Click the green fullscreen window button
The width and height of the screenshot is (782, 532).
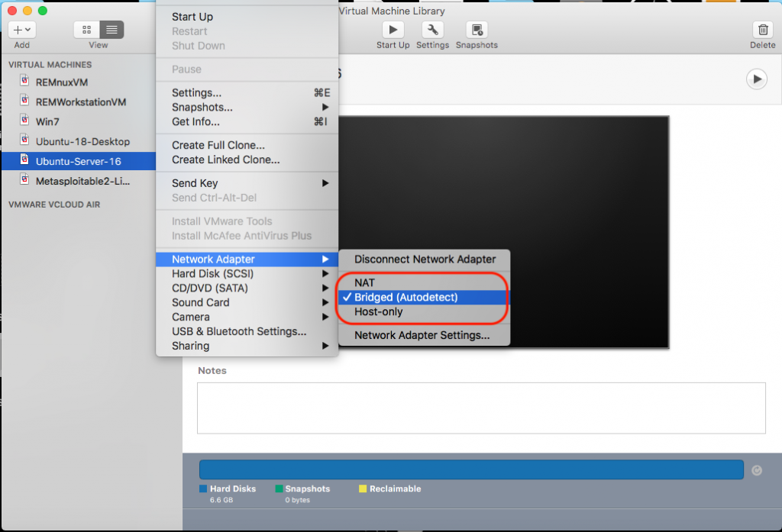[43, 11]
